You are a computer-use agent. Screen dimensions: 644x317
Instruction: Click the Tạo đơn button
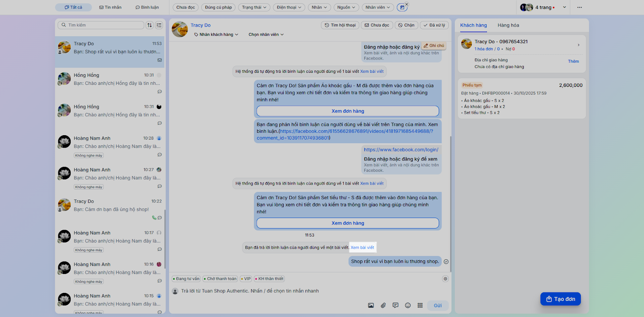561,299
